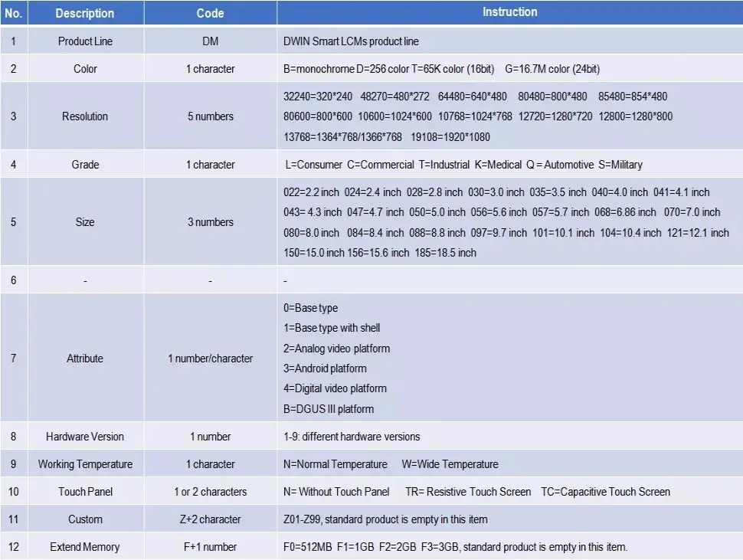Click 'T=65K color (16bit)' entry
Image resolution: width=743 pixels, height=560 pixels.
[x=453, y=69]
